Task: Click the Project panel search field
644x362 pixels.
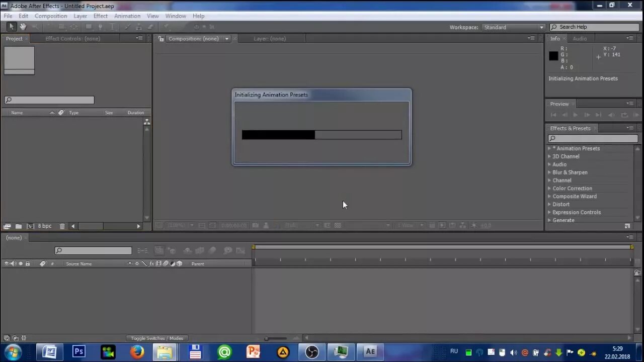Action: point(49,100)
